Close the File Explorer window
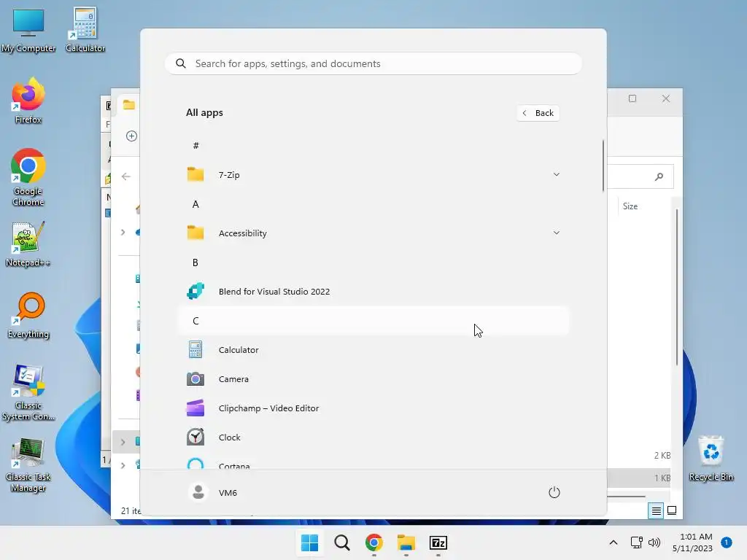This screenshot has width=747, height=560. click(666, 98)
